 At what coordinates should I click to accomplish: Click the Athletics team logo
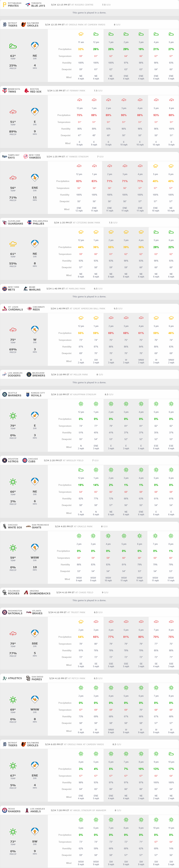point(4,679)
